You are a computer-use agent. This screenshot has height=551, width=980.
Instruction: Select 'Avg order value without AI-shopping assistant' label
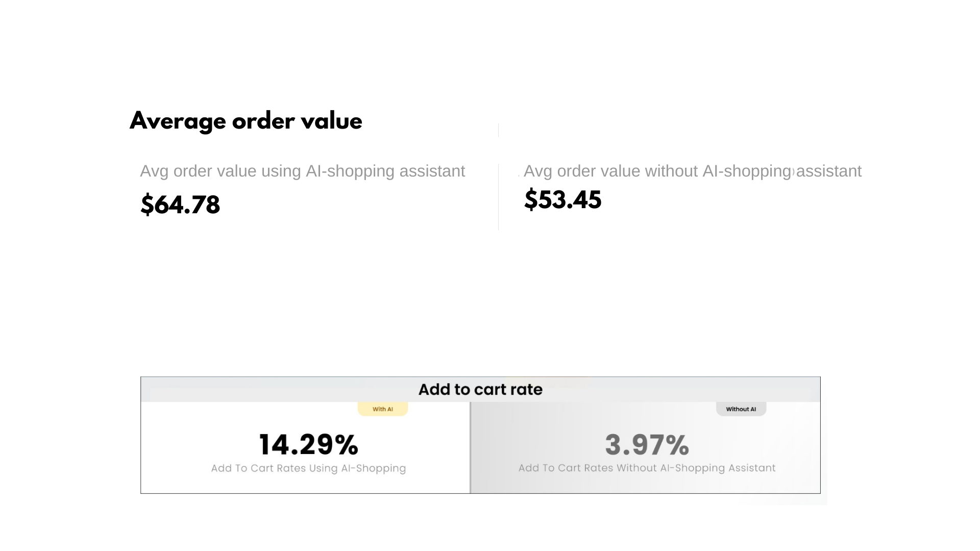pos(692,171)
